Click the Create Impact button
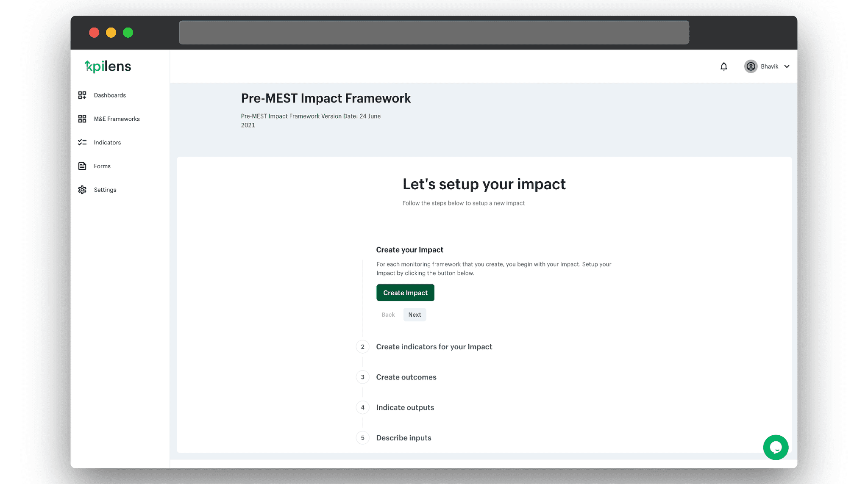This screenshot has height=484, width=868. (x=405, y=292)
